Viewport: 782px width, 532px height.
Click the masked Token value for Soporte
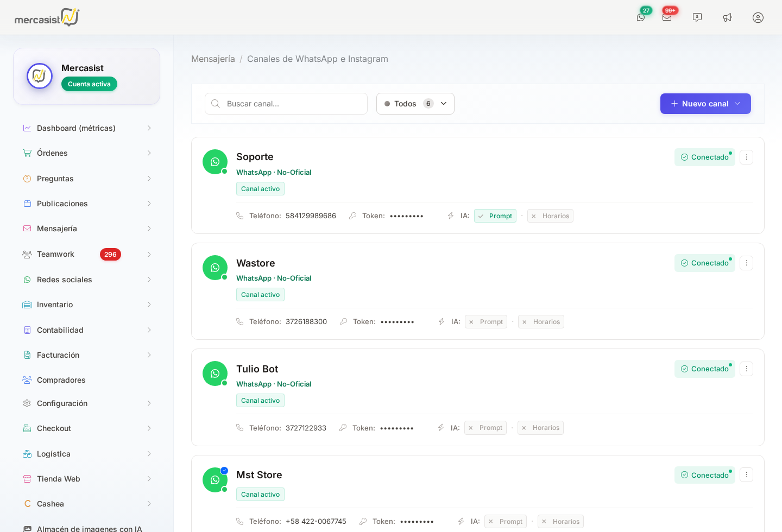[407, 216]
